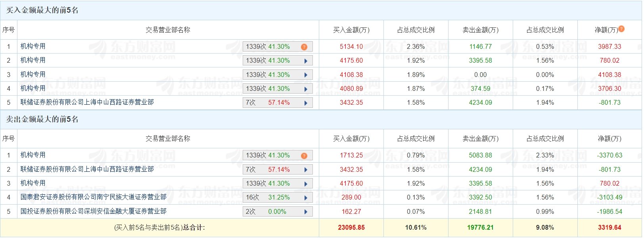
Task: Open 联储证券上海中山西路证券营业部 link in buy table
Action: tap(87, 102)
